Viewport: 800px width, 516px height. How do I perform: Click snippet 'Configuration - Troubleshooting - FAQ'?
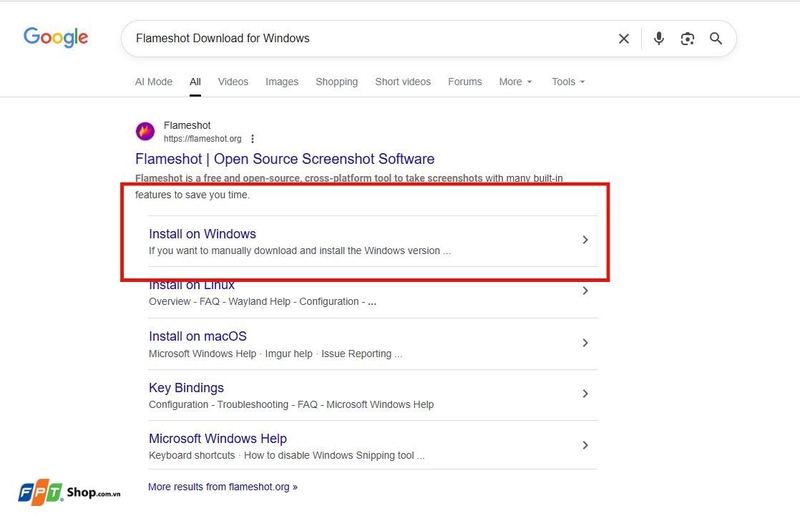291,404
